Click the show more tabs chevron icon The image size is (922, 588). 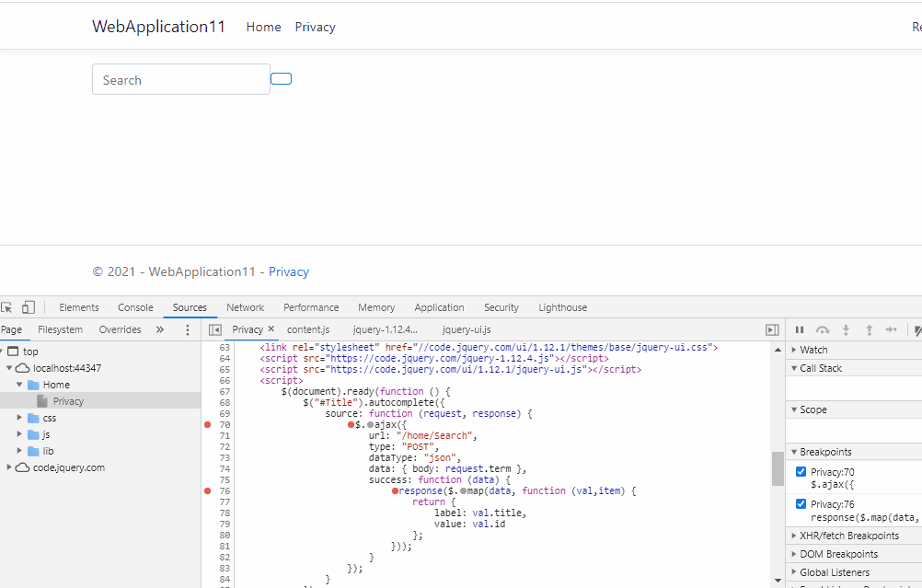click(159, 329)
